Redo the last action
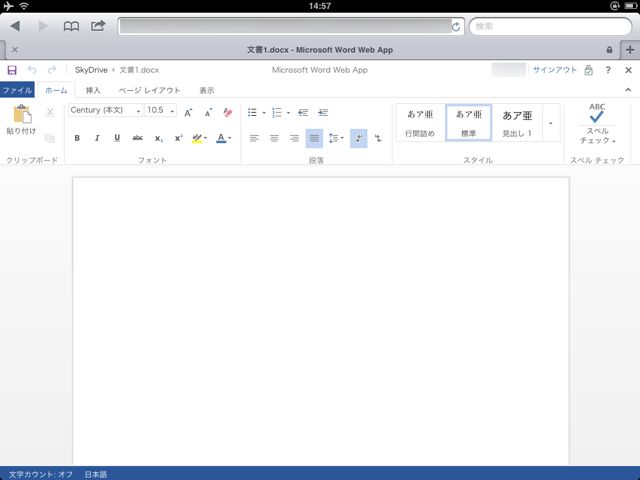 52,70
